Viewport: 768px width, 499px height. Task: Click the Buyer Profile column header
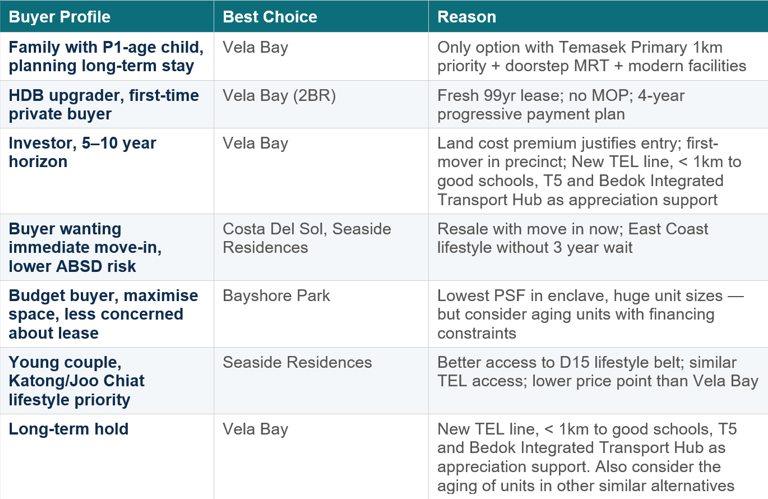[60, 17]
